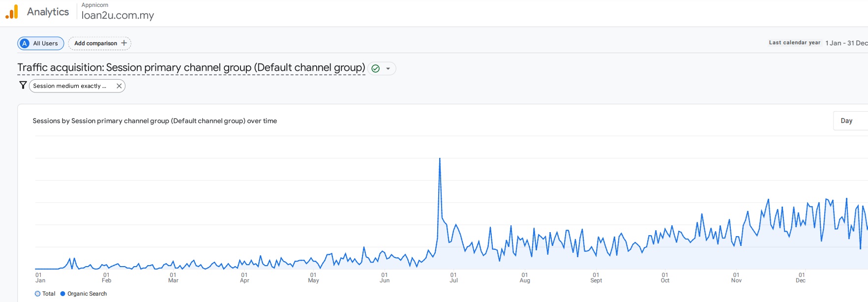The width and height of the screenshot is (868, 302).
Task: Click the filter funnel icon
Action: [23, 85]
